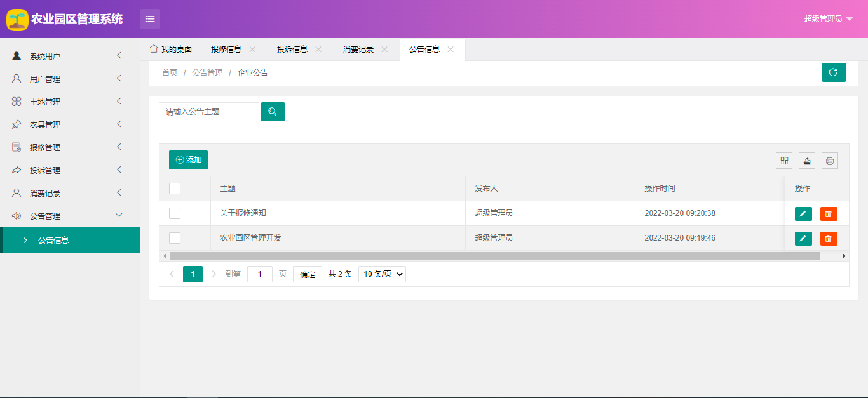Focus the jump-to-page number field
This screenshot has width=868, height=398.
click(260, 274)
